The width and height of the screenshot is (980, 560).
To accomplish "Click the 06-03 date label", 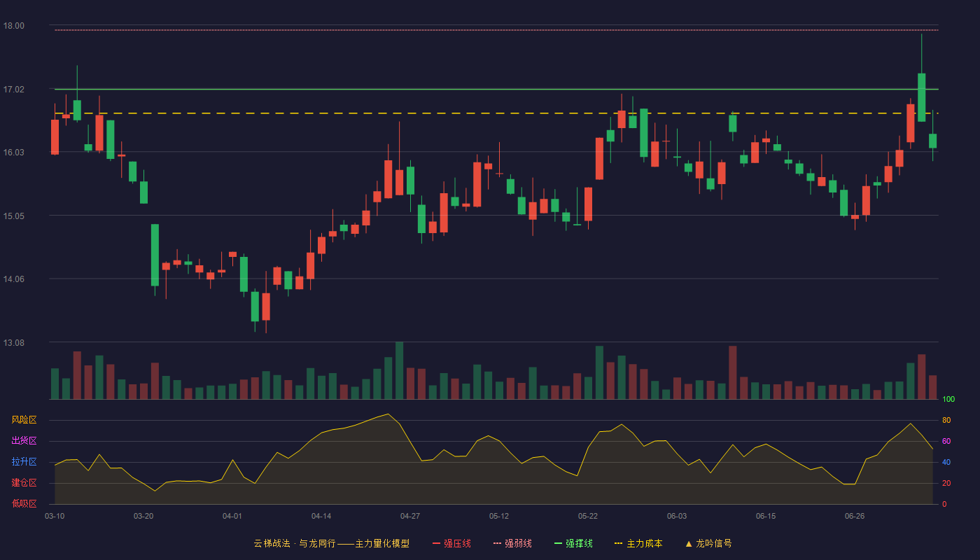I will click(677, 516).
